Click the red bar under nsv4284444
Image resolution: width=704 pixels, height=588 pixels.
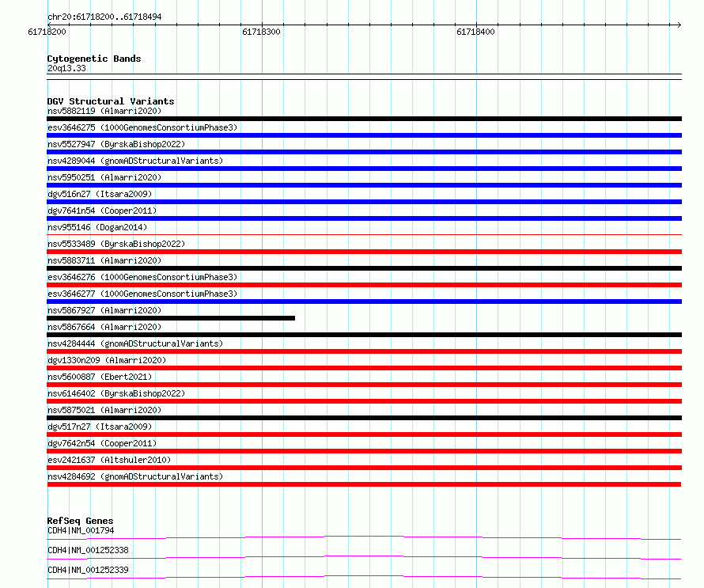coord(364,351)
